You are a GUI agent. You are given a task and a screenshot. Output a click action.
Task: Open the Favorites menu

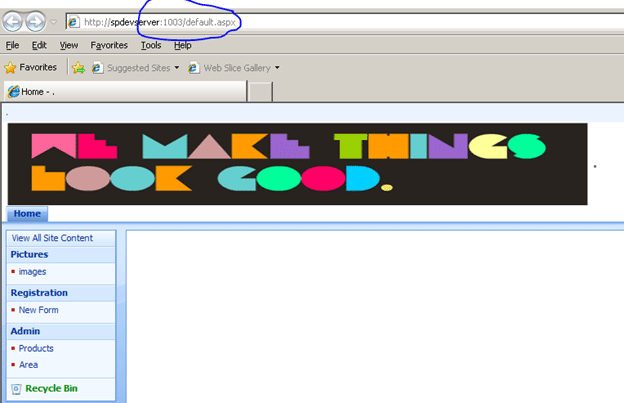pyautogui.click(x=109, y=45)
